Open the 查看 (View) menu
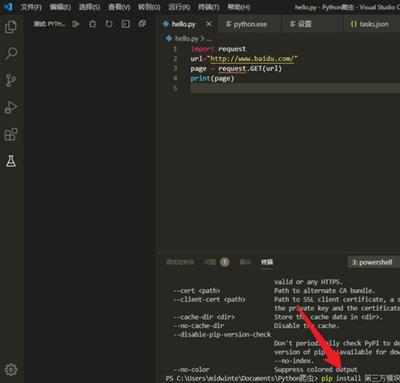400x383 pixels. pyautogui.click(x=119, y=7)
